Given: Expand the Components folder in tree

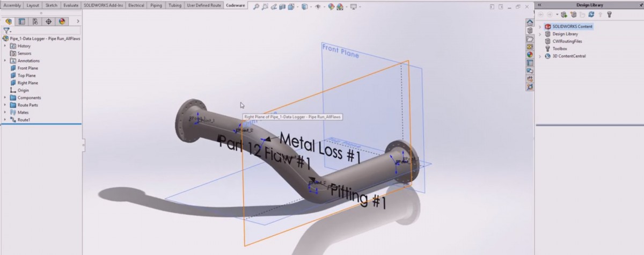Looking at the screenshot, I should coord(5,98).
